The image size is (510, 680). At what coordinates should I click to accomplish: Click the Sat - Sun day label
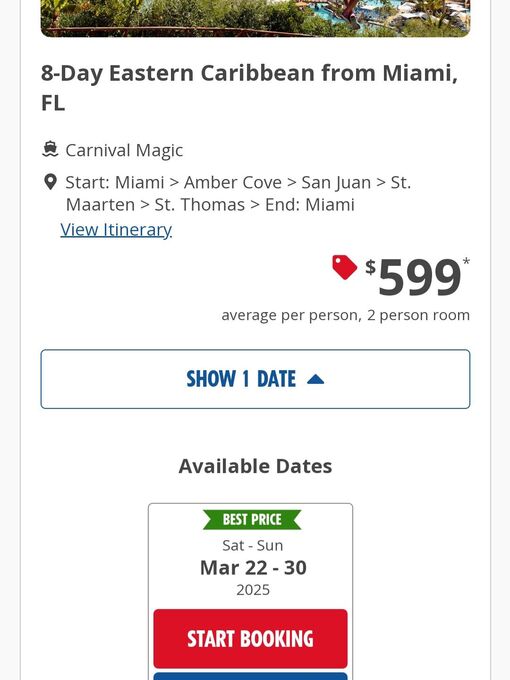(x=252, y=545)
